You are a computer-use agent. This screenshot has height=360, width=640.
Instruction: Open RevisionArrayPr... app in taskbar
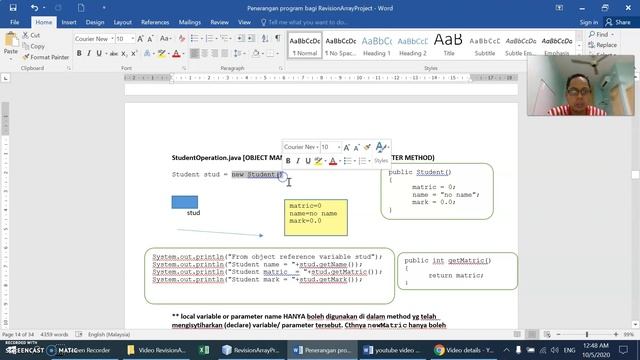click(250, 350)
